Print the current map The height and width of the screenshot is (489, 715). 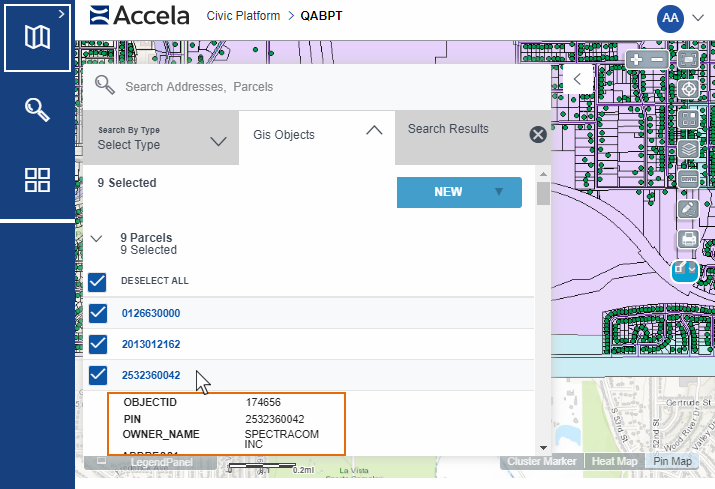pyautogui.click(x=688, y=238)
